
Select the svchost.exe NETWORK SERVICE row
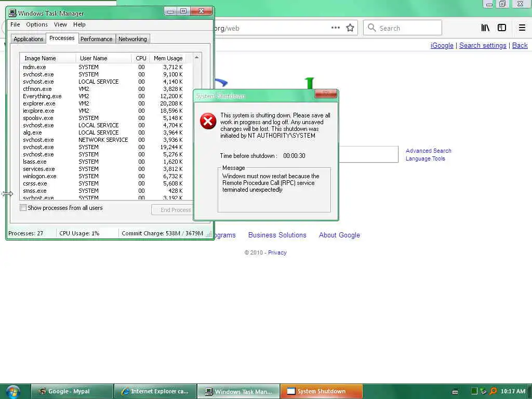point(106,140)
